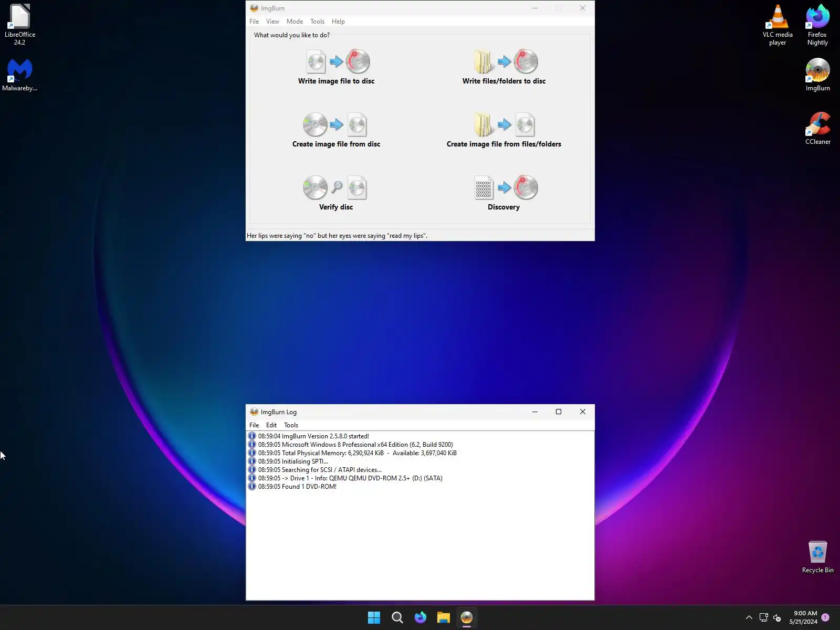This screenshot has height=630, width=840.
Task: Open the Mode menu in ImgBurn
Action: point(295,22)
